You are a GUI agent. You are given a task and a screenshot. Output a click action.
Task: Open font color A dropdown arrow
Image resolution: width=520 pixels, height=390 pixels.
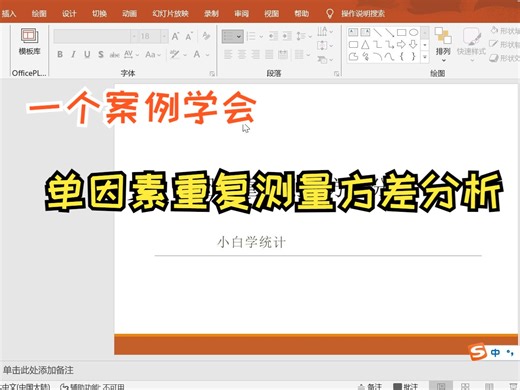(x=207, y=55)
